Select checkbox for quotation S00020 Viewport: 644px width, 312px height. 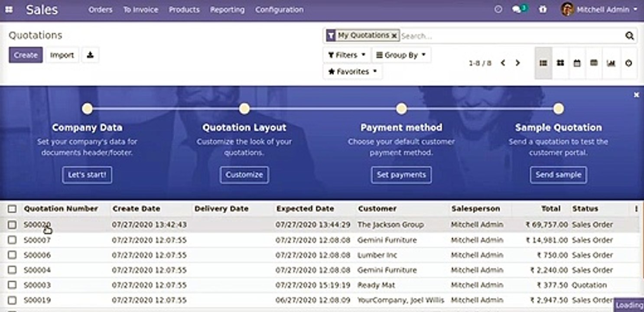tap(12, 225)
